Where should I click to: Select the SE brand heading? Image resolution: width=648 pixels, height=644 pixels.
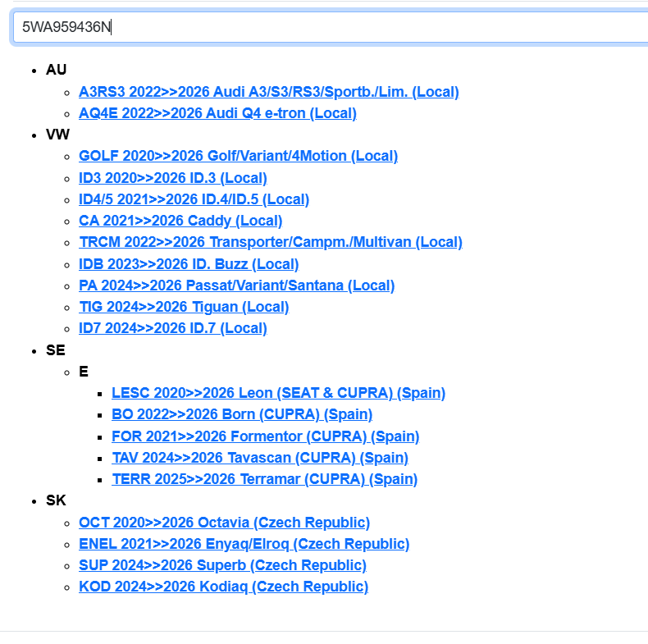tap(56, 350)
